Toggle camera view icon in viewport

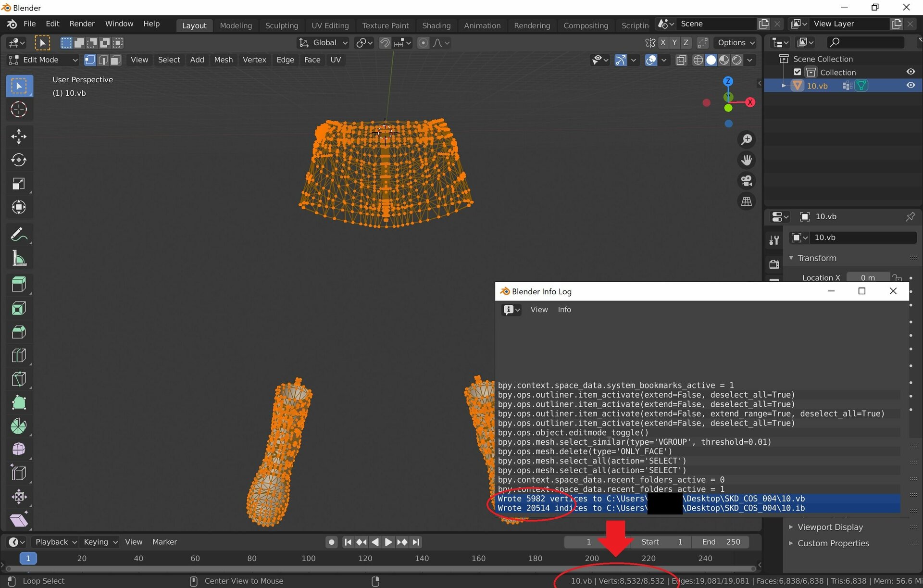746,181
